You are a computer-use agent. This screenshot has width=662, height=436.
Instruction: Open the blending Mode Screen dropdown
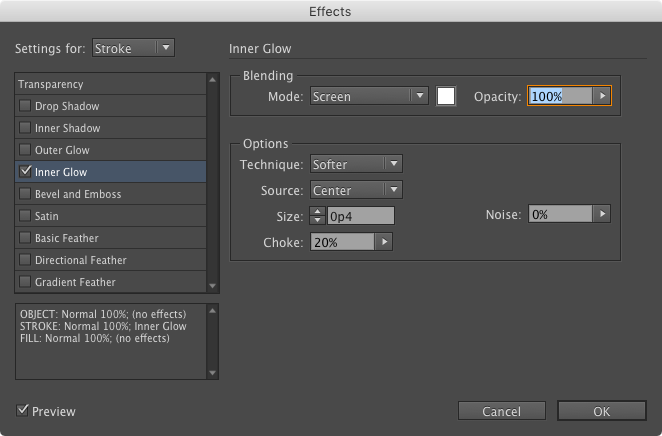pos(369,96)
